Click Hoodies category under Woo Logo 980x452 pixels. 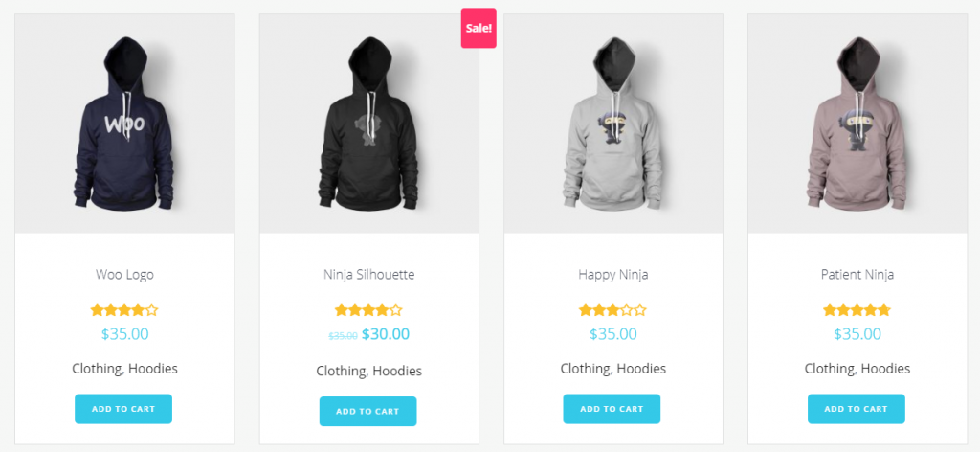pos(153,369)
